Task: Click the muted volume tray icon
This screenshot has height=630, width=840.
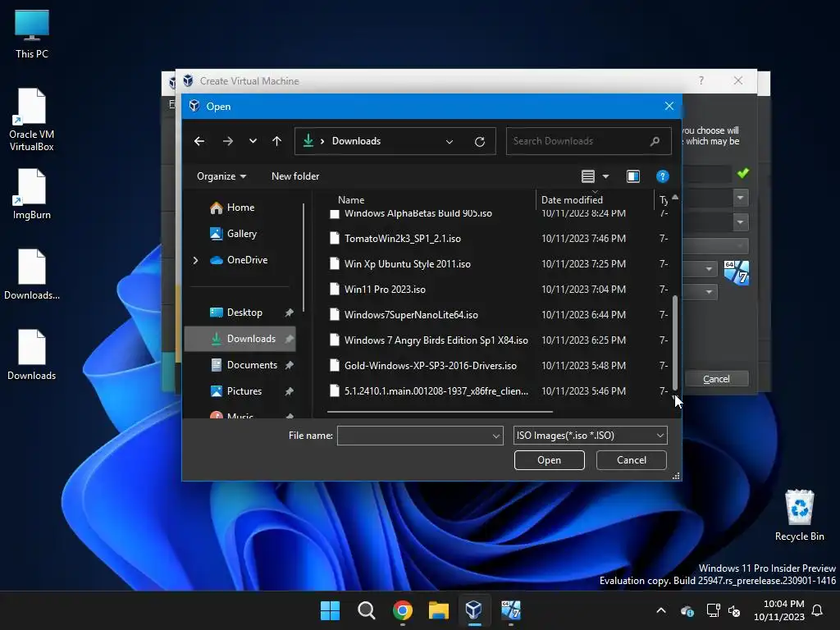Action: (734, 610)
